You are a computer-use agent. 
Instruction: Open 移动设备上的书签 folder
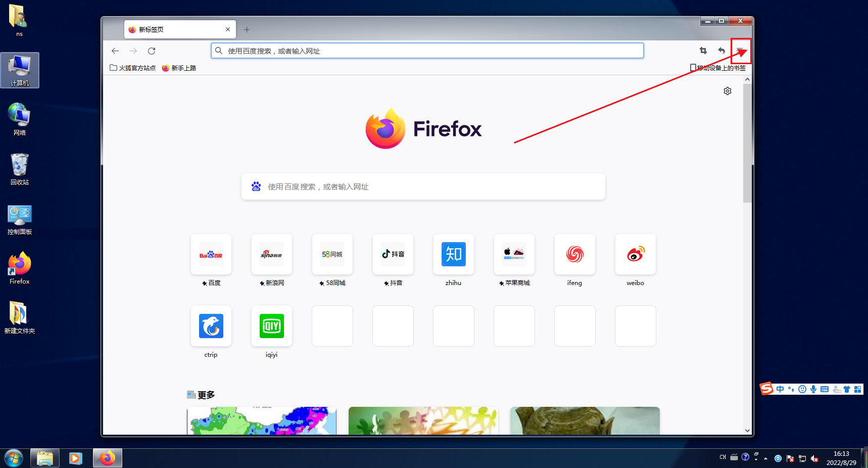(718, 68)
